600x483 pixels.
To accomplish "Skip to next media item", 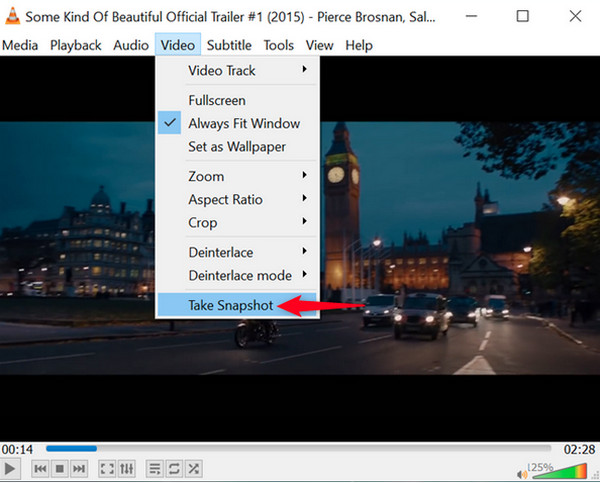I will click(79, 468).
